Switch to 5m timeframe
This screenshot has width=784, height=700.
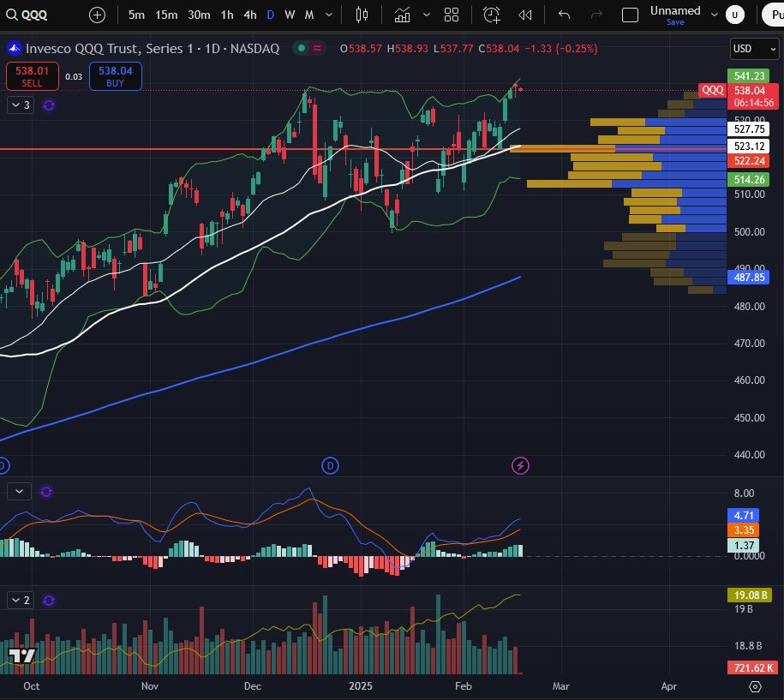[x=136, y=15]
